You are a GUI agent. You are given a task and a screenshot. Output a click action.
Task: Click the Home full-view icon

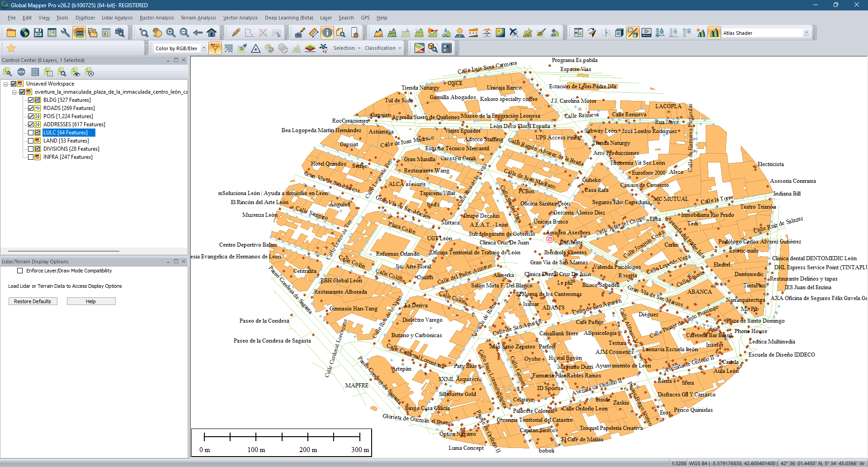click(x=211, y=33)
